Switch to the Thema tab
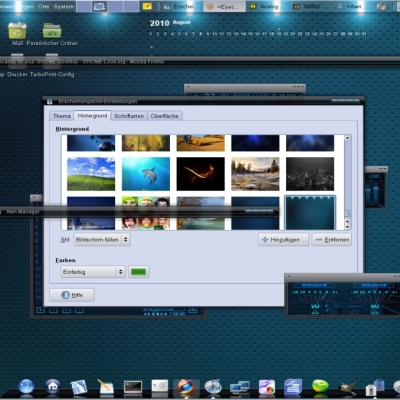The height and width of the screenshot is (400, 400). click(62, 116)
